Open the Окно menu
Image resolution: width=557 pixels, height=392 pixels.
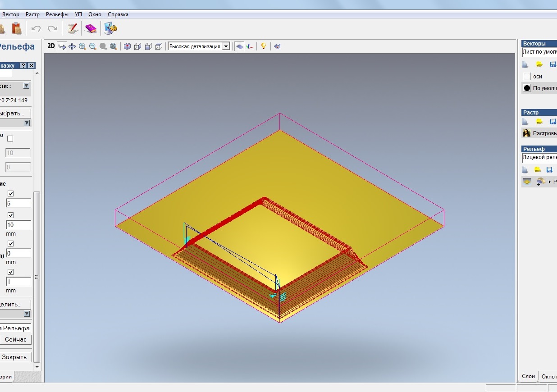(95, 14)
